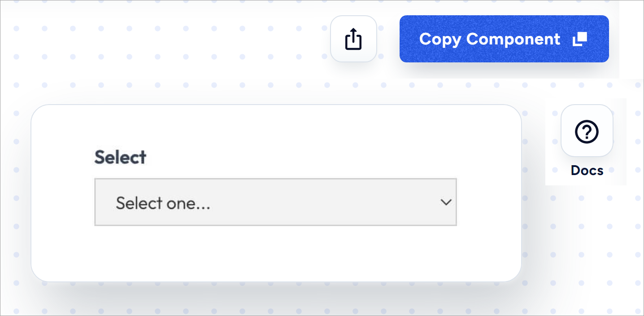
Task: Click the 'Copy Component' text
Action: click(490, 39)
